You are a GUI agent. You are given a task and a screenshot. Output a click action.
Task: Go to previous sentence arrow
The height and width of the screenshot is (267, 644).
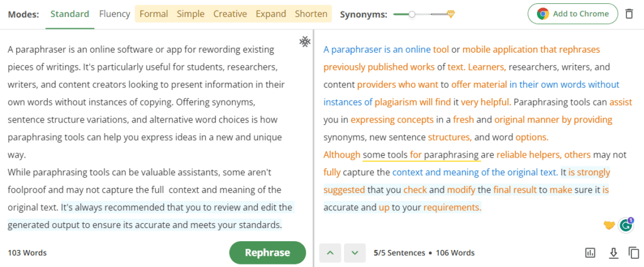tap(330, 253)
